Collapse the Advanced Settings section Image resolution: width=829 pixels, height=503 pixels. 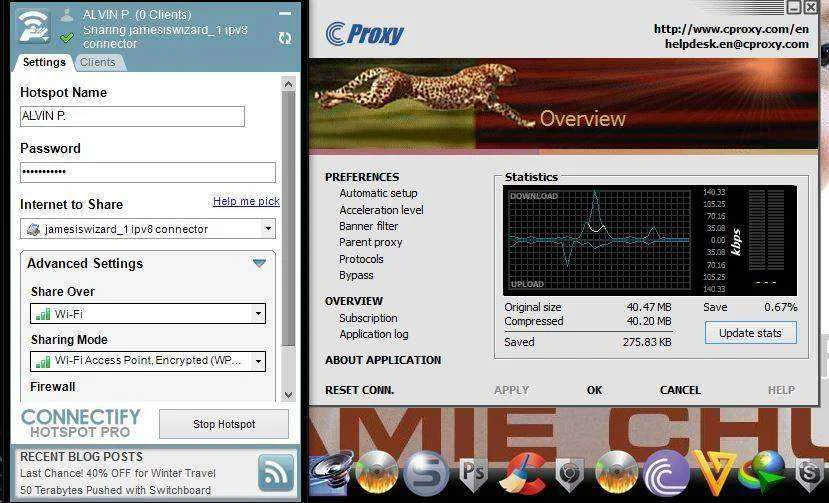coord(259,263)
